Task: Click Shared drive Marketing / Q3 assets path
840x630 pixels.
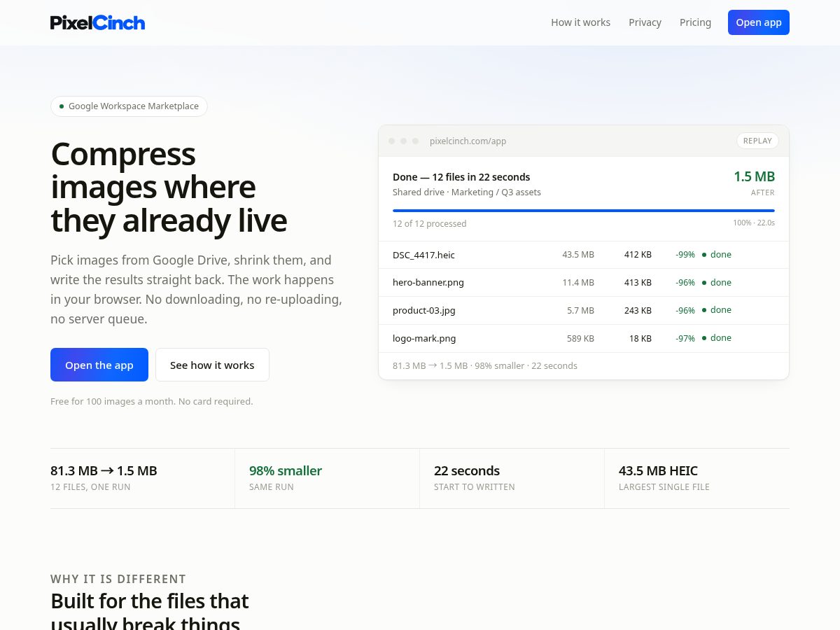Action: pyautogui.click(x=467, y=192)
